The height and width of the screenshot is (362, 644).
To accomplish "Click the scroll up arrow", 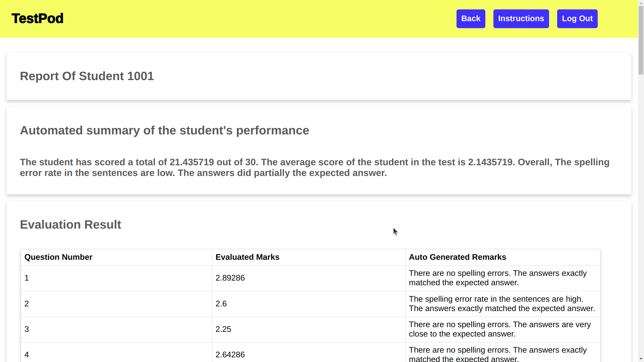I will point(641,3).
